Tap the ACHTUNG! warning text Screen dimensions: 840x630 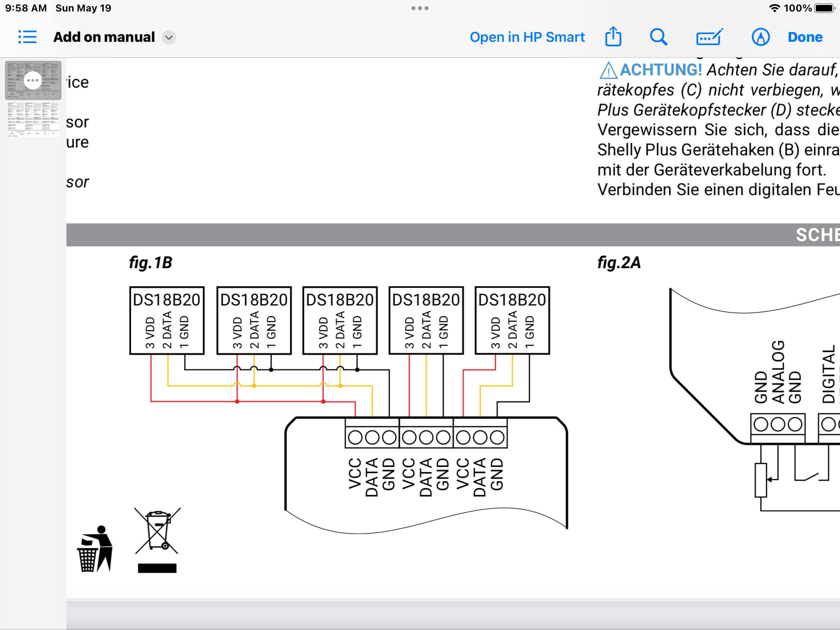click(661, 70)
